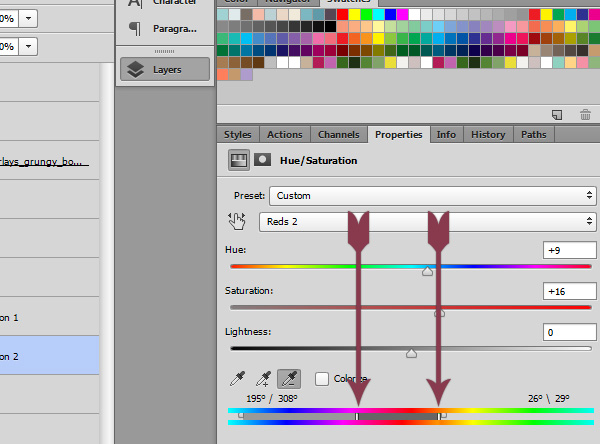This screenshot has height=444, width=600.
Task: Pick the cyan swatch in top row
Action: (378, 15)
